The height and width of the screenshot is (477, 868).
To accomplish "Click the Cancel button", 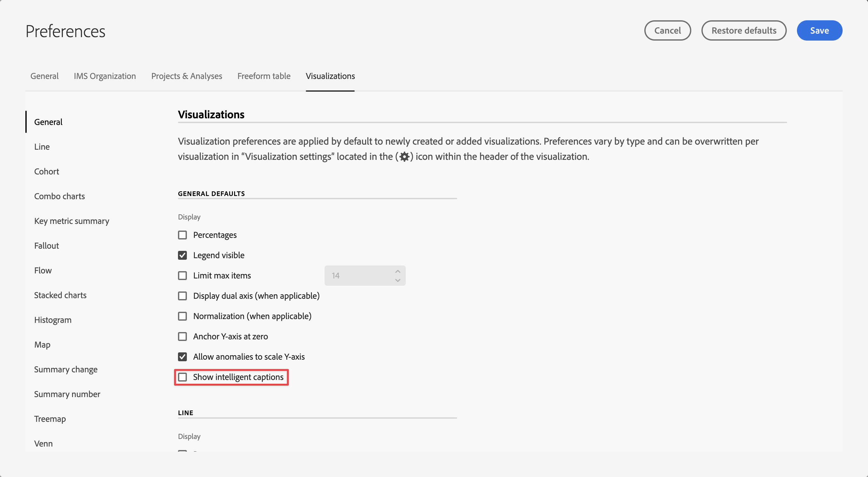I will click(x=667, y=31).
